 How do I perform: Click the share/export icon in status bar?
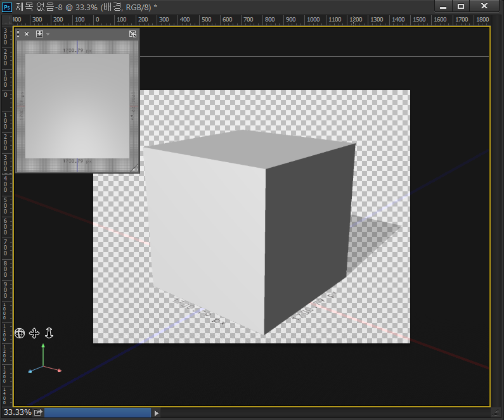pos(38,412)
